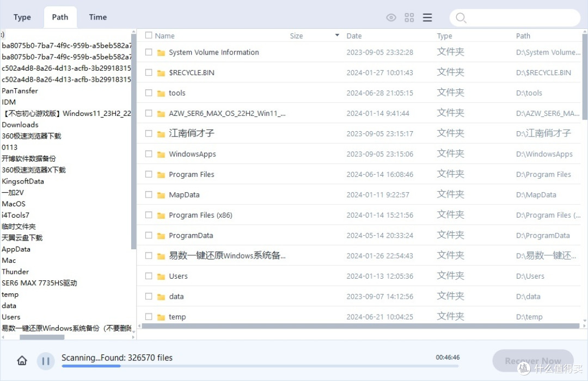Image resolution: width=588 pixels, height=381 pixels.
Task: Click the 易数一键还原 folder icon in list
Action: click(x=161, y=256)
